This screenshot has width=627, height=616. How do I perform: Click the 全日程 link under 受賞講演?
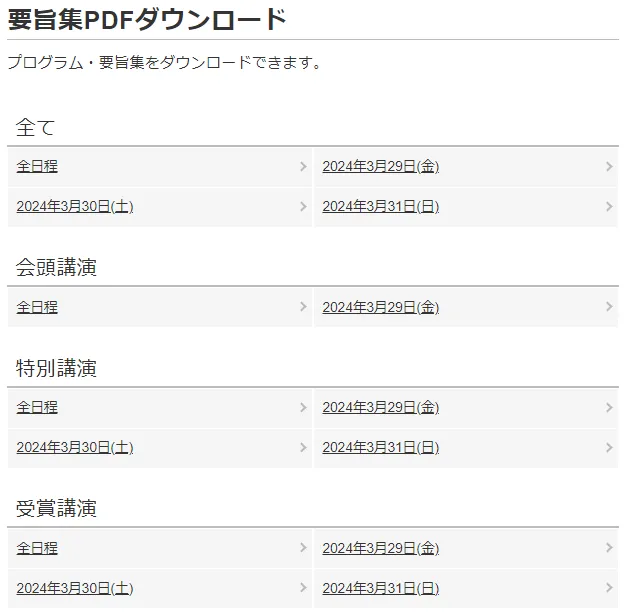click(37, 549)
